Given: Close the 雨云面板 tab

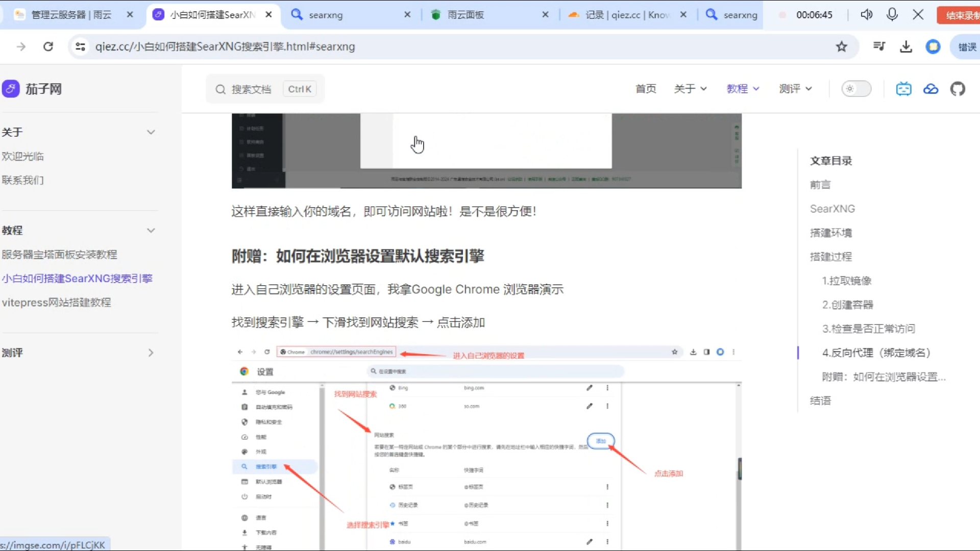Looking at the screenshot, I should click(545, 15).
